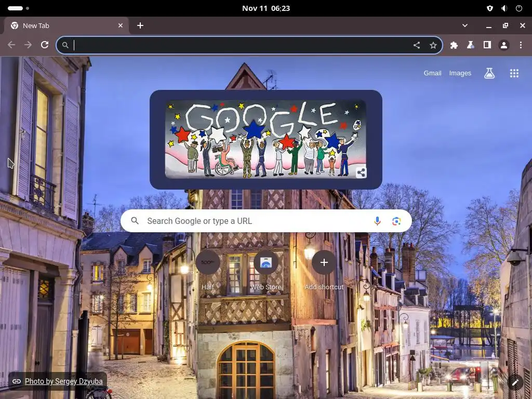Open the Web Store shortcut

pos(266,270)
